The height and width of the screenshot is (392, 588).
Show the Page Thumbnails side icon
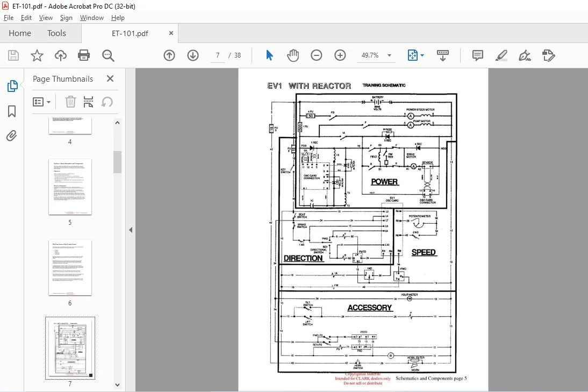coord(12,86)
